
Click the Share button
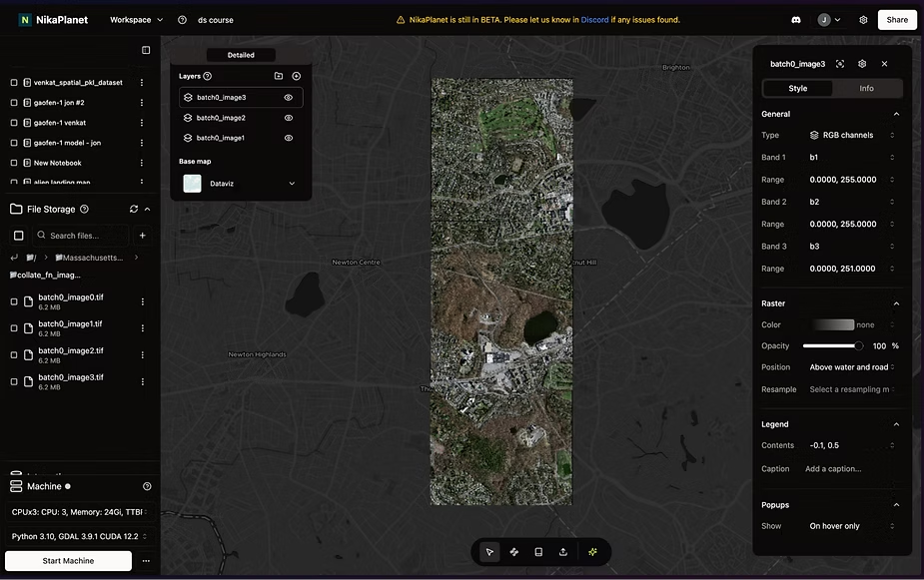coord(897,20)
